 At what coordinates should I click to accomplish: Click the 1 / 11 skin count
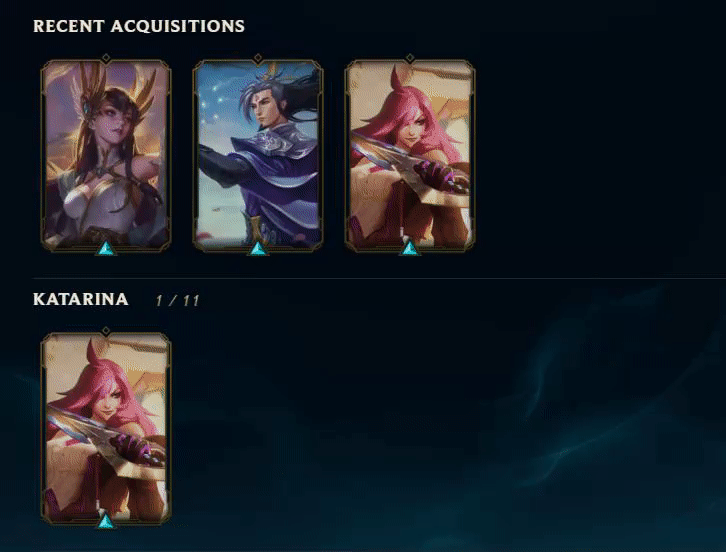coord(177,301)
